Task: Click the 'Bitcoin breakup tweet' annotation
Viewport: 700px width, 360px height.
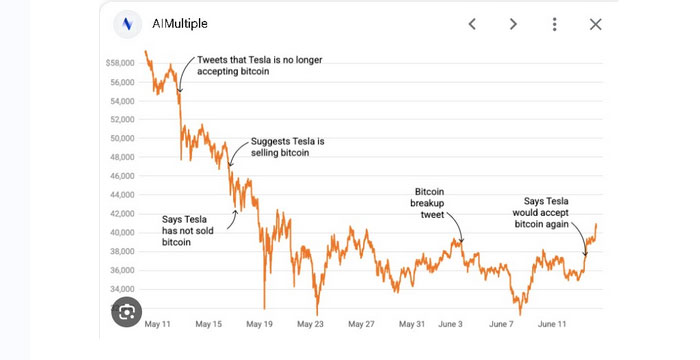Action: tap(428, 203)
